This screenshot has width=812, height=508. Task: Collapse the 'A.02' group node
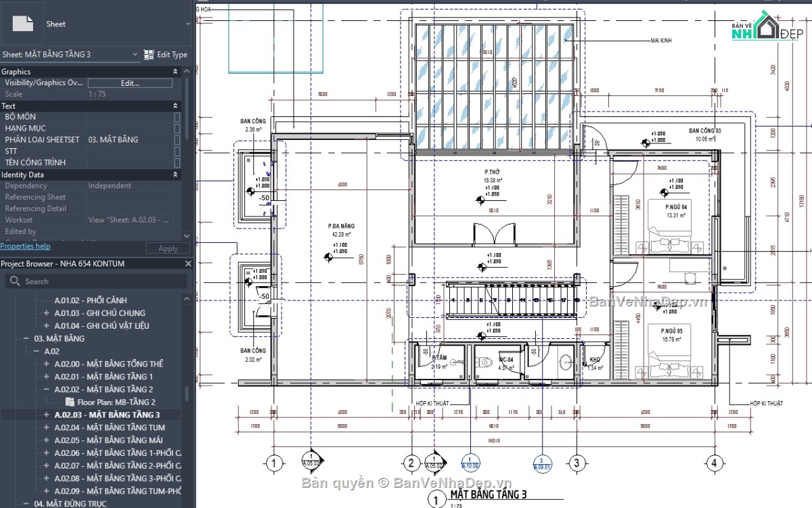click(x=37, y=352)
